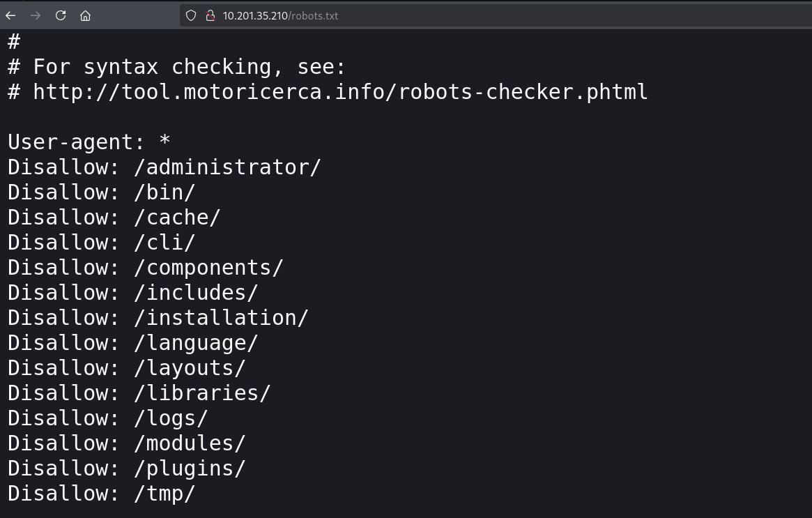Reload the robots.txt page
Image resolution: width=812 pixels, height=518 pixels.
pyautogui.click(x=61, y=15)
